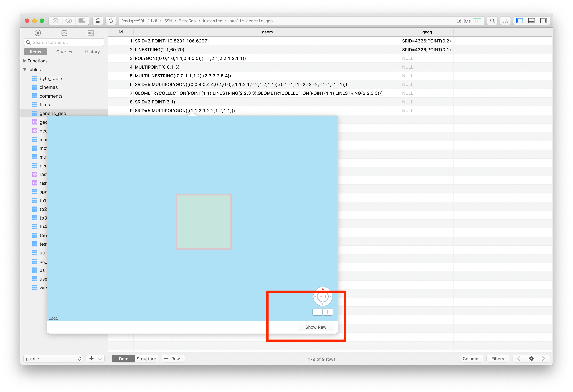Collapse the Tables section
Image resolution: width=573 pixels, height=392 pixels.
point(25,70)
